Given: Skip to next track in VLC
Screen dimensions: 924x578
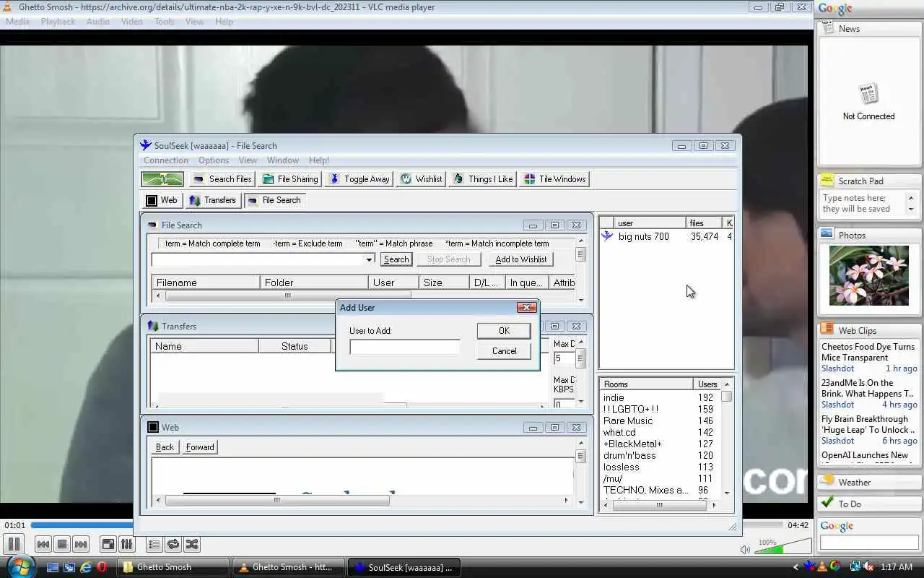Looking at the screenshot, I should point(81,544).
